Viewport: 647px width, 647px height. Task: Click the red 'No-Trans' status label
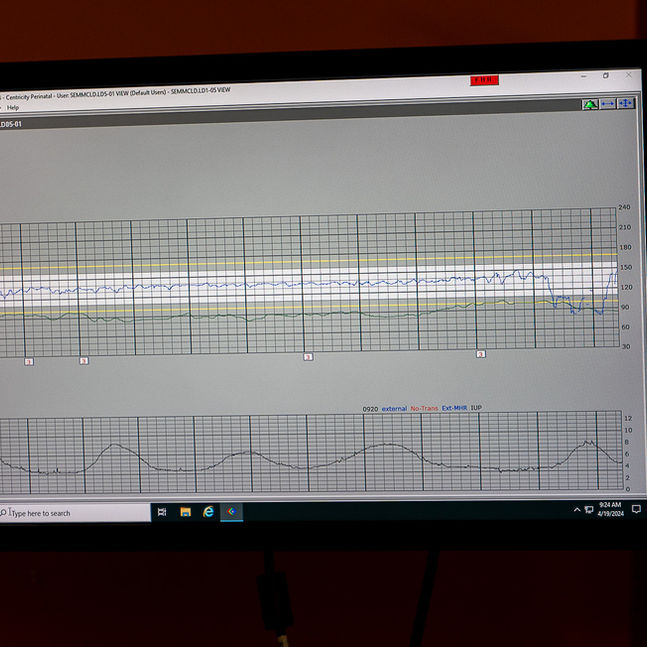(x=424, y=408)
